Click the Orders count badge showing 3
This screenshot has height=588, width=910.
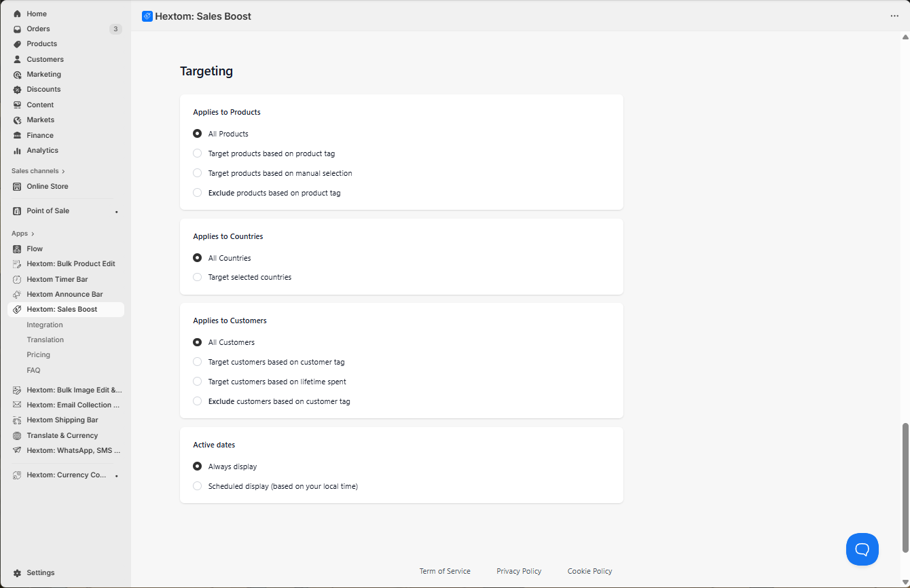coord(115,29)
